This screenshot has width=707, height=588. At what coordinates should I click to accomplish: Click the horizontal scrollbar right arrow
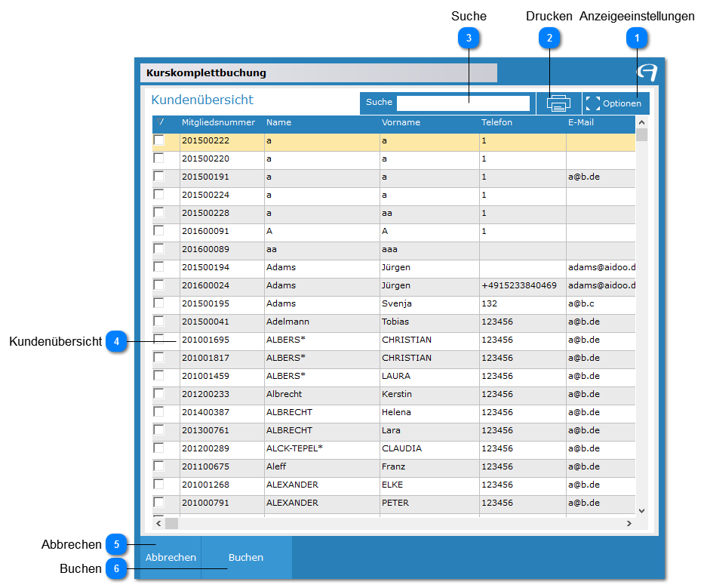(x=629, y=524)
